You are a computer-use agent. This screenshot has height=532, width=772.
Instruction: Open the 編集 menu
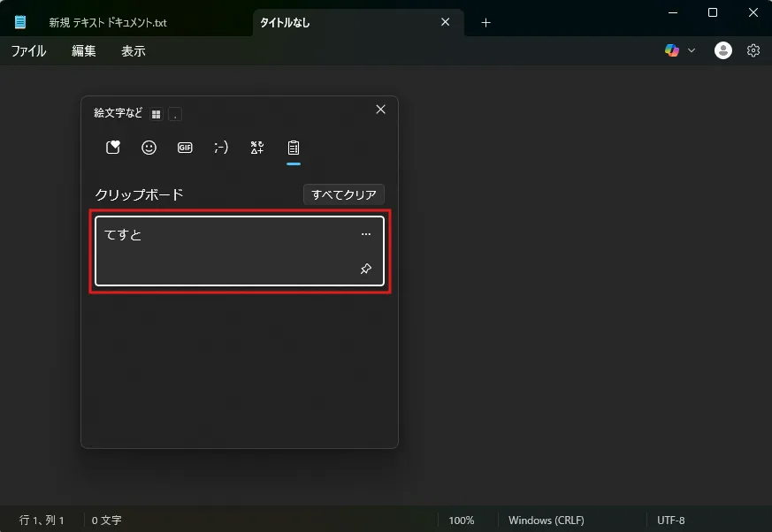tap(84, 50)
